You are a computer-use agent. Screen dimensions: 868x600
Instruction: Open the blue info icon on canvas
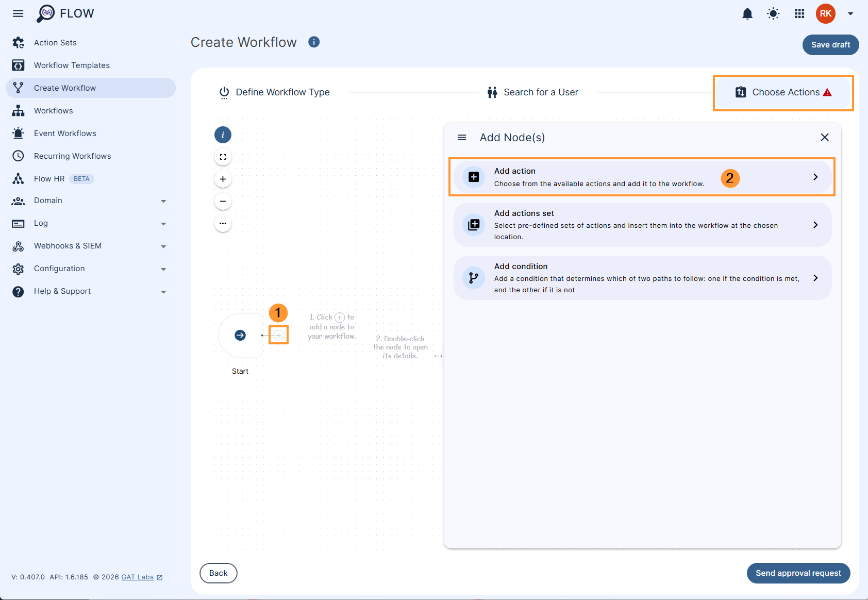click(223, 135)
